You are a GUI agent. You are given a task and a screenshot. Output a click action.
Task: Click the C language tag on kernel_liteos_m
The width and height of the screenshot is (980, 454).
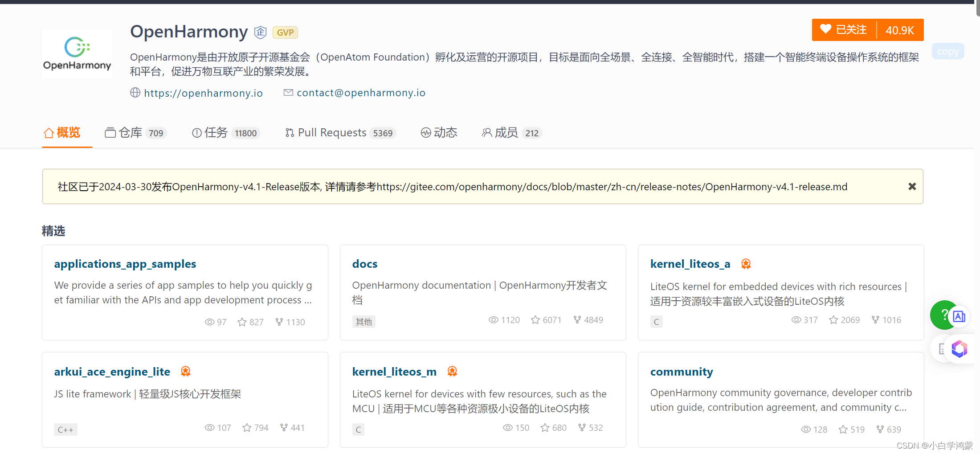click(x=358, y=429)
